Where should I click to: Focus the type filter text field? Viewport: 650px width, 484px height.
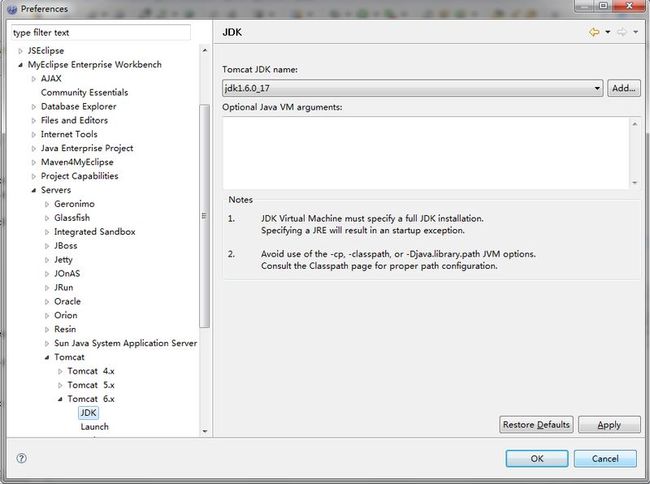coord(101,32)
